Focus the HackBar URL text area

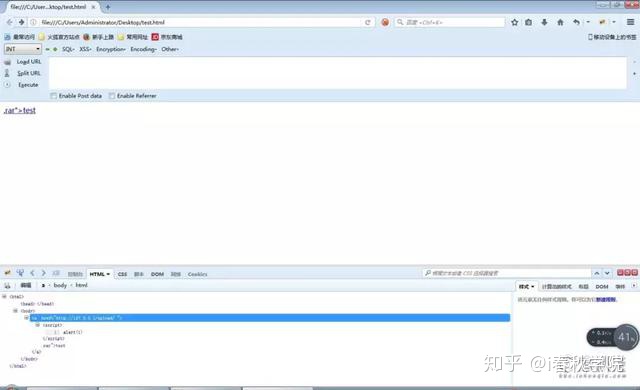[x=338, y=73]
